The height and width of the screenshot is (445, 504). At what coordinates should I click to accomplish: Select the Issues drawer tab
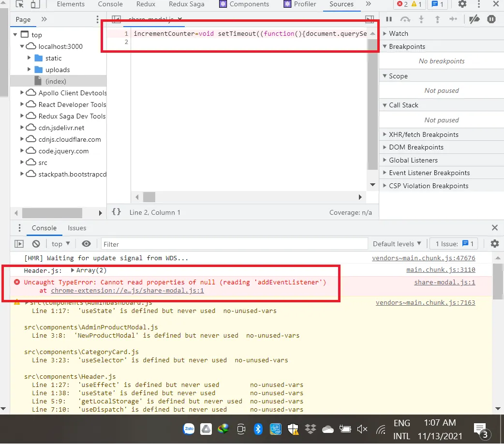tap(77, 228)
